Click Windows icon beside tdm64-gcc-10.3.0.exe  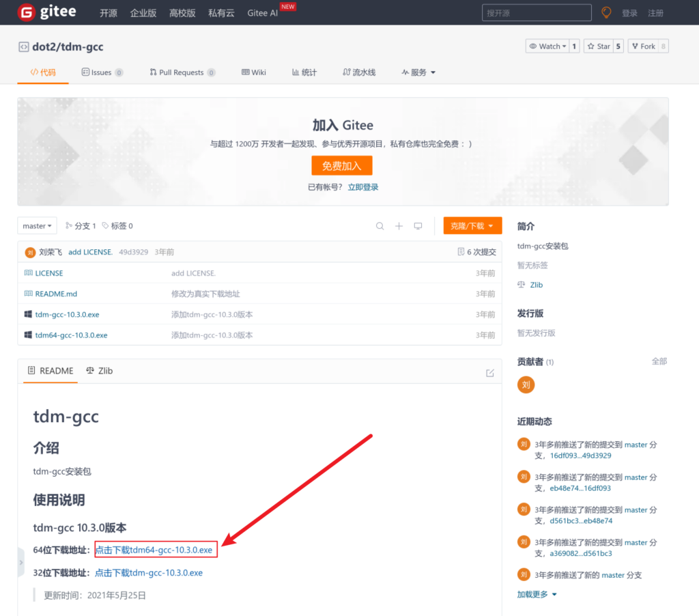[28, 335]
